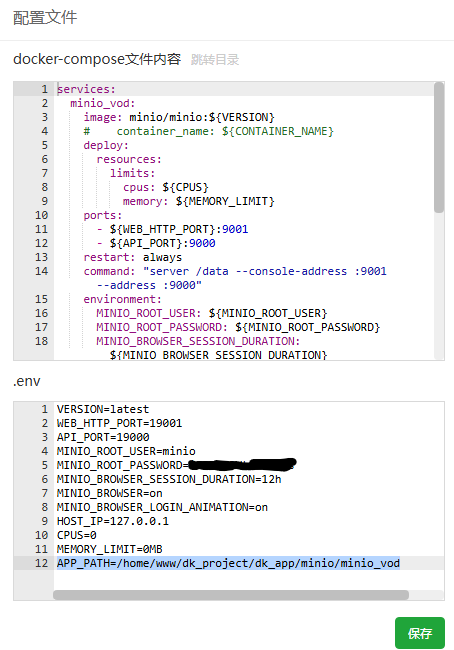The height and width of the screenshot is (650, 454).
Task: Click the 'command: "server /data' line
Action: click(x=235, y=272)
